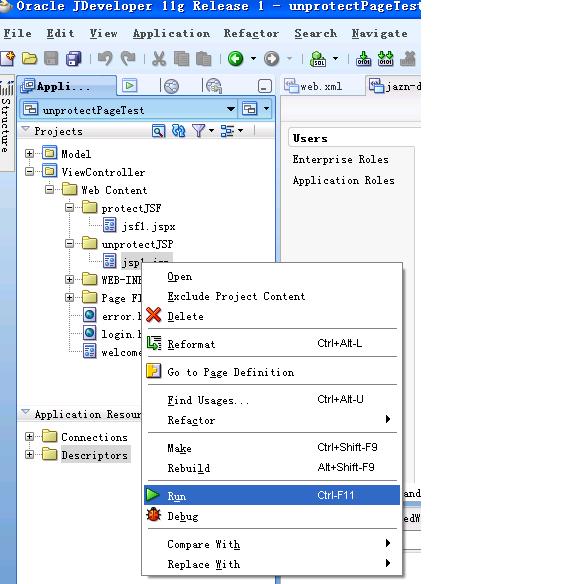Click the Undo toolbar icon
The image size is (587, 584).
(105, 59)
